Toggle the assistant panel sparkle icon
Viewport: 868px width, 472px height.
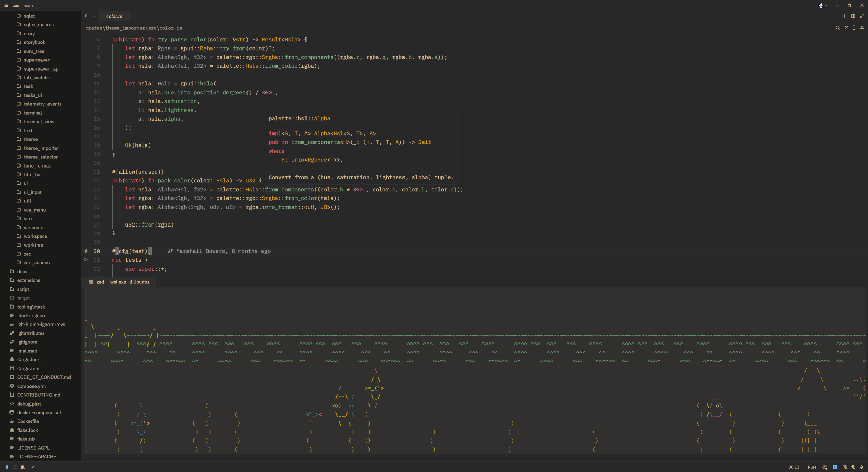pos(845,467)
